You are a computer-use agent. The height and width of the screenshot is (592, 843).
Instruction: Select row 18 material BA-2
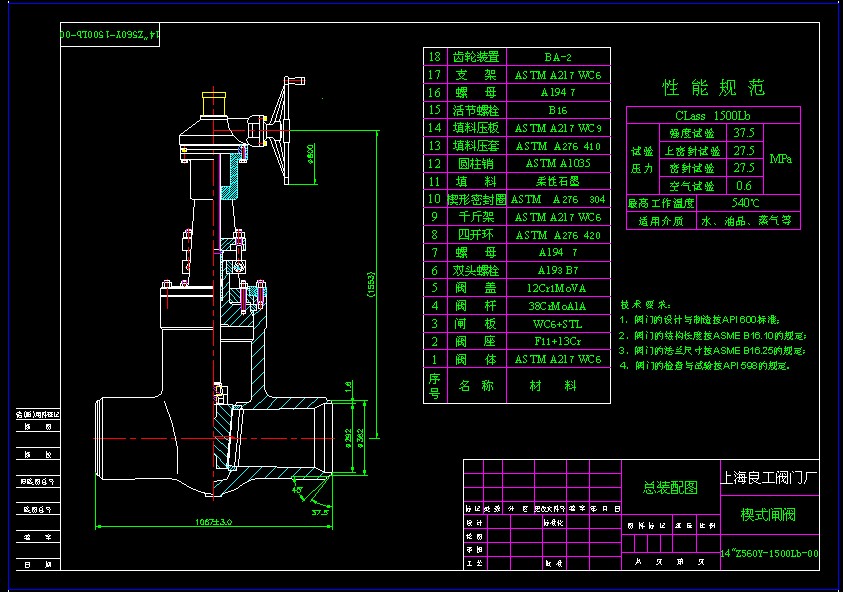pyautogui.click(x=558, y=57)
